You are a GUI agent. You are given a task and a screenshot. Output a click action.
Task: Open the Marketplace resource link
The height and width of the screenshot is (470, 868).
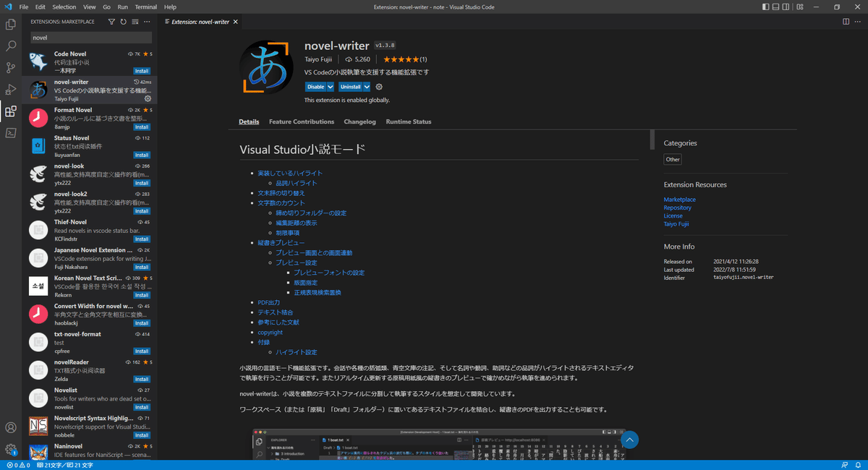[680, 200]
